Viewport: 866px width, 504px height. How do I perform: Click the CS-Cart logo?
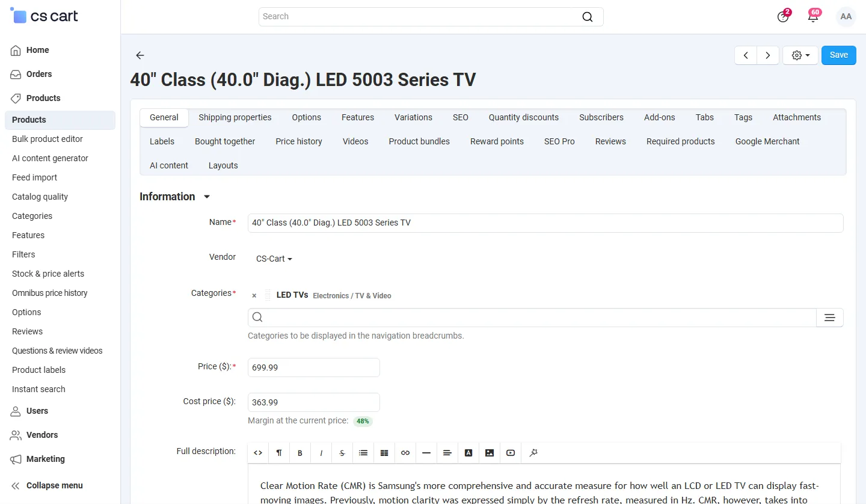point(45,16)
